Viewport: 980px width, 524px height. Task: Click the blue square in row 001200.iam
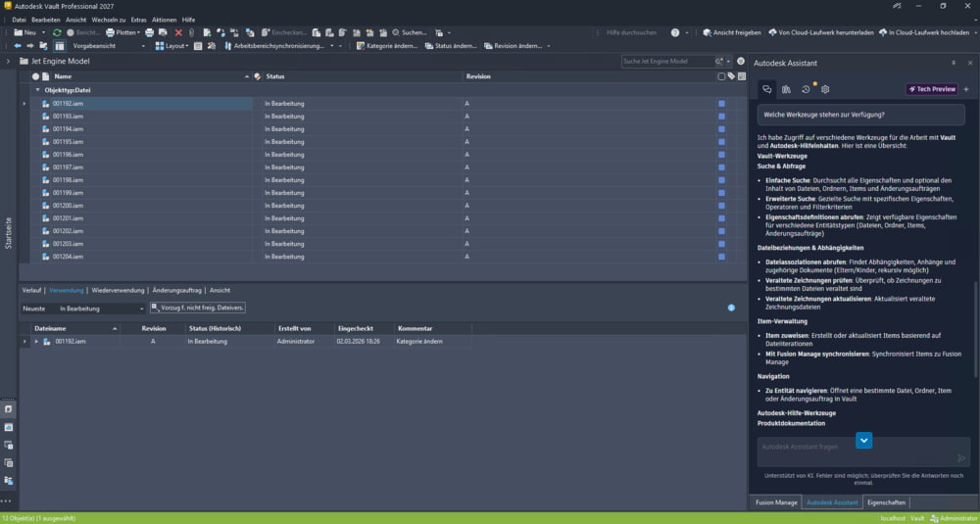tap(721, 206)
